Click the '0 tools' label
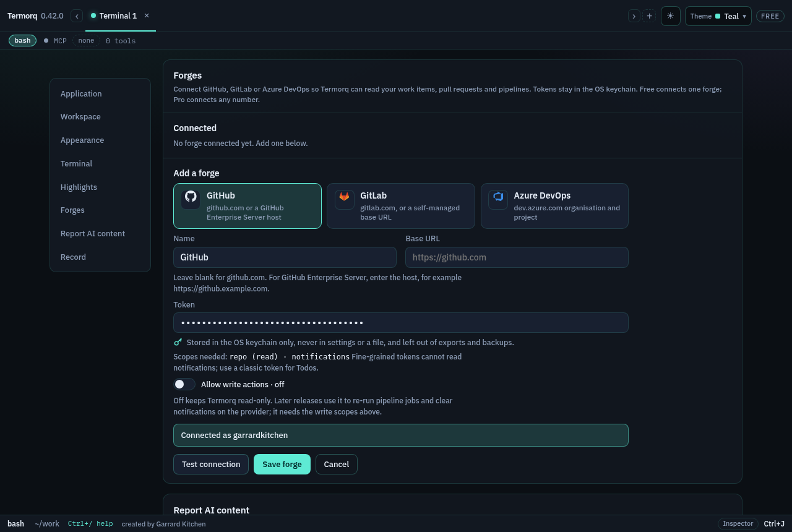The image size is (792, 532). click(x=121, y=41)
